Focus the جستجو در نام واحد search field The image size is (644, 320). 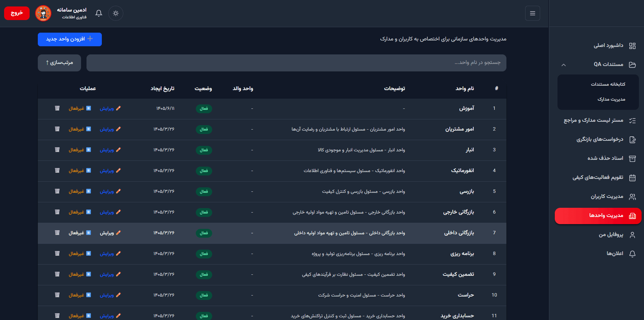click(296, 63)
